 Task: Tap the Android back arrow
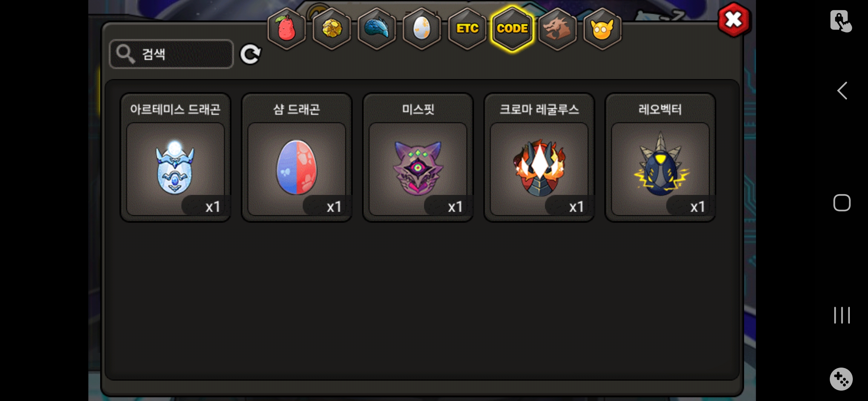click(842, 91)
